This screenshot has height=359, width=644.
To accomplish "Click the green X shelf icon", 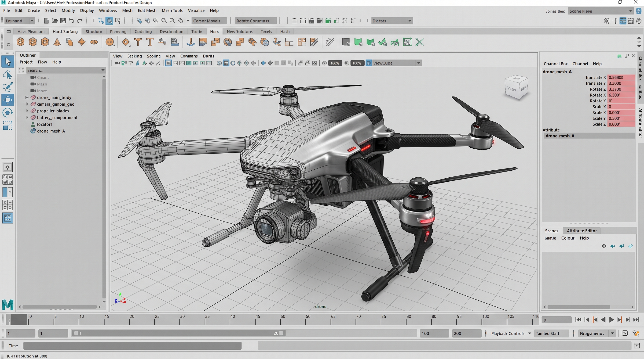I will [420, 42].
